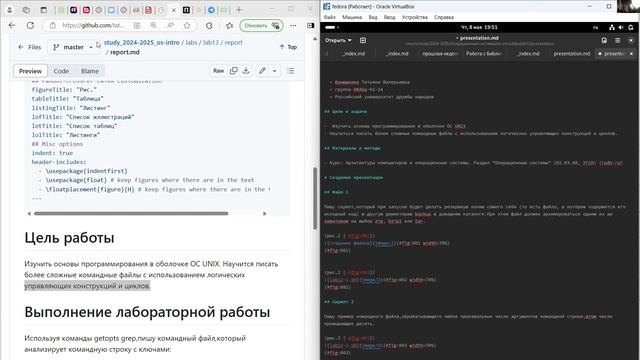The height and width of the screenshot is (360, 640).
Task: Open the network status icon in Fedora
Action: pyautogui.click(x=611, y=27)
